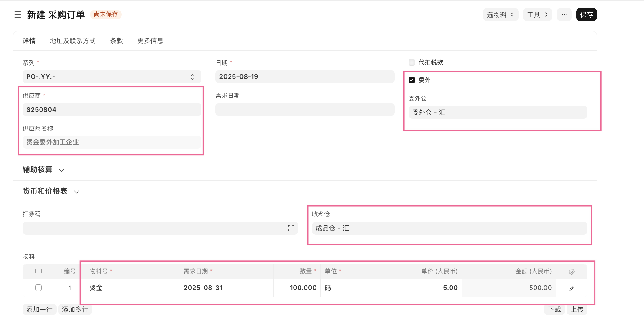
Task: Toggle the 代扣税款 checkbox
Action: pos(412,62)
